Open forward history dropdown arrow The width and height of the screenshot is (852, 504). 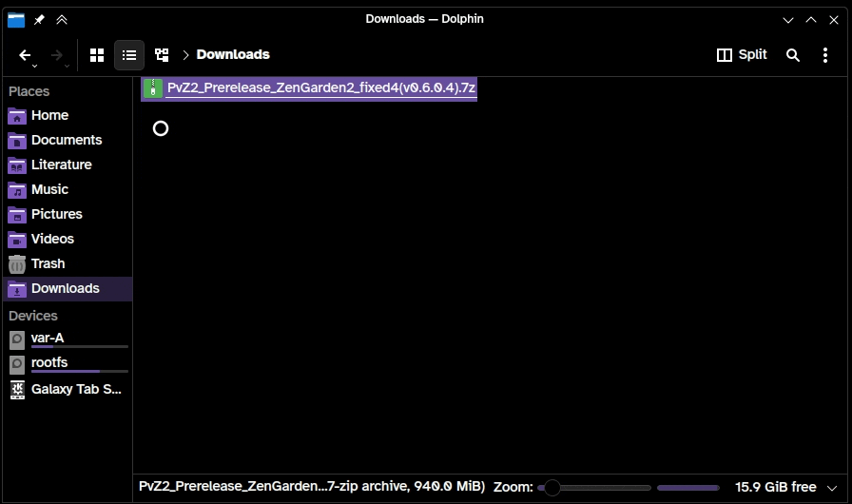pyautogui.click(x=67, y=67)
